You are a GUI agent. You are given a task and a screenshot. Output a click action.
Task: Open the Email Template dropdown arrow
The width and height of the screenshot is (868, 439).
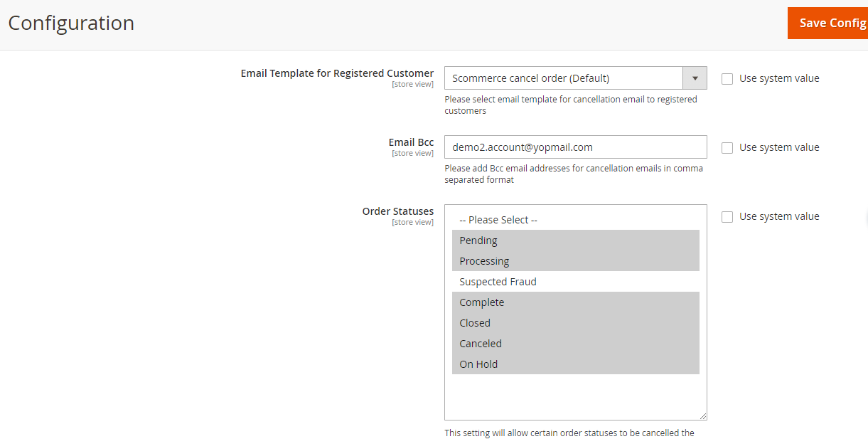coord(695,78)
